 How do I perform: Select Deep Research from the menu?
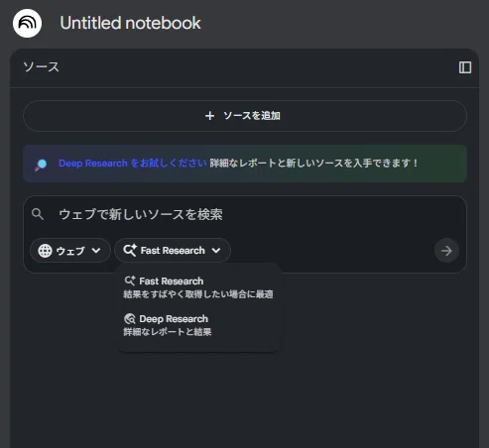pos(198,325)
